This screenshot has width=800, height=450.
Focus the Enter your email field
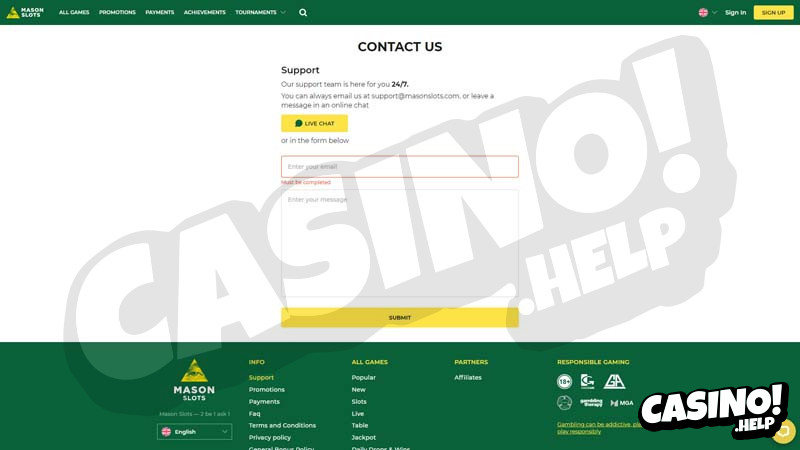tap(400, 167)
